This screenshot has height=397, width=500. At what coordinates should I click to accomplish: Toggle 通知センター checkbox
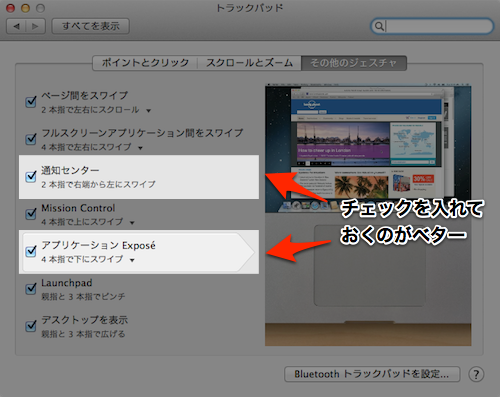31,176
